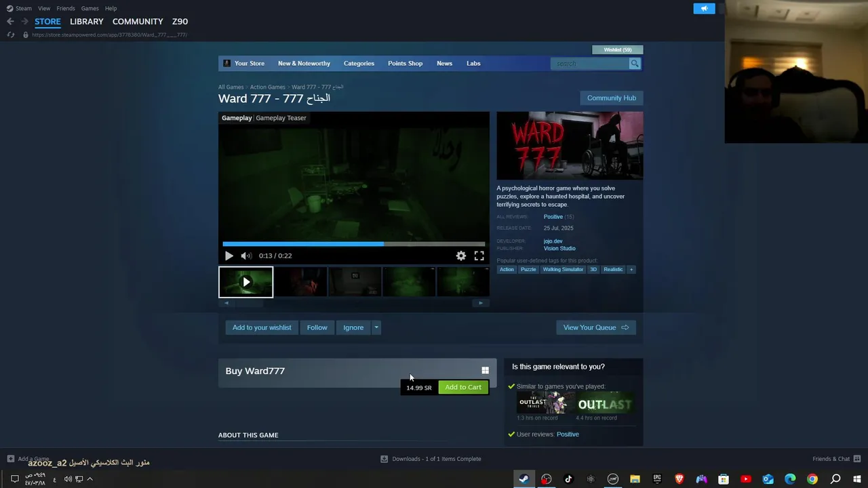The height and width of the screenshot is (488, 868).
Task: Click the search magnifier in store bar
Action: [635, 64]
